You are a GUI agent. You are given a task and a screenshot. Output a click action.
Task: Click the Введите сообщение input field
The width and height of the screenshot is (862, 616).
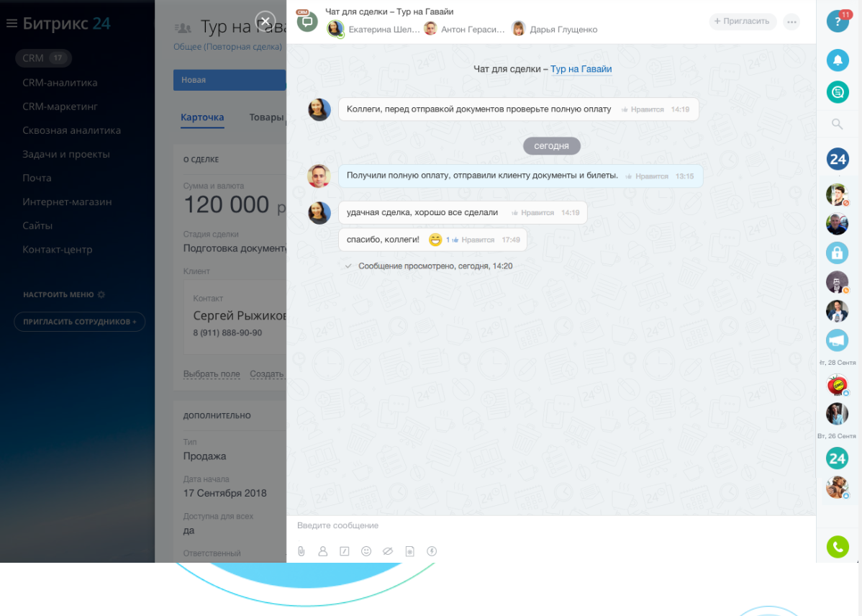pyautogui.click(x=551, y=526)
